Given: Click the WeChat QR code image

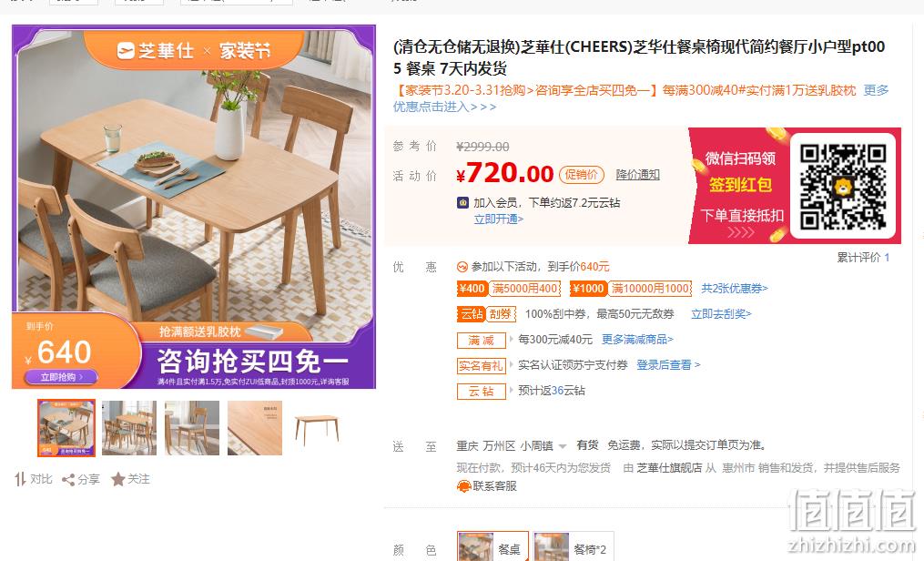Looking at the screenshot, I should [x=843, y=186].
